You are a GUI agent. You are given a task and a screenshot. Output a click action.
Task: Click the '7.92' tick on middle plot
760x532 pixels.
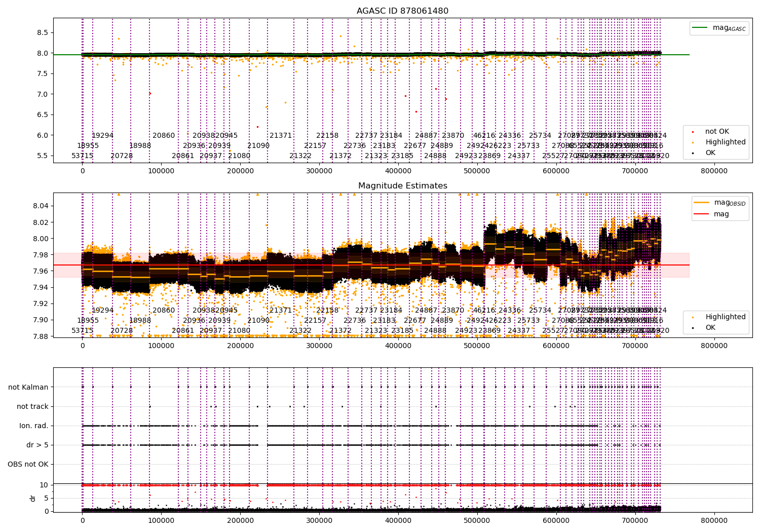(41, 303)
